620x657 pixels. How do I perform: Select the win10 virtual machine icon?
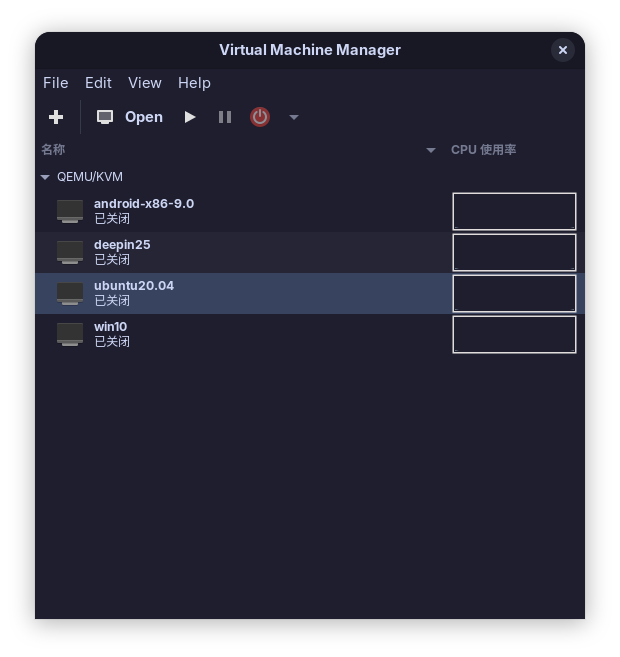point(70,334)
